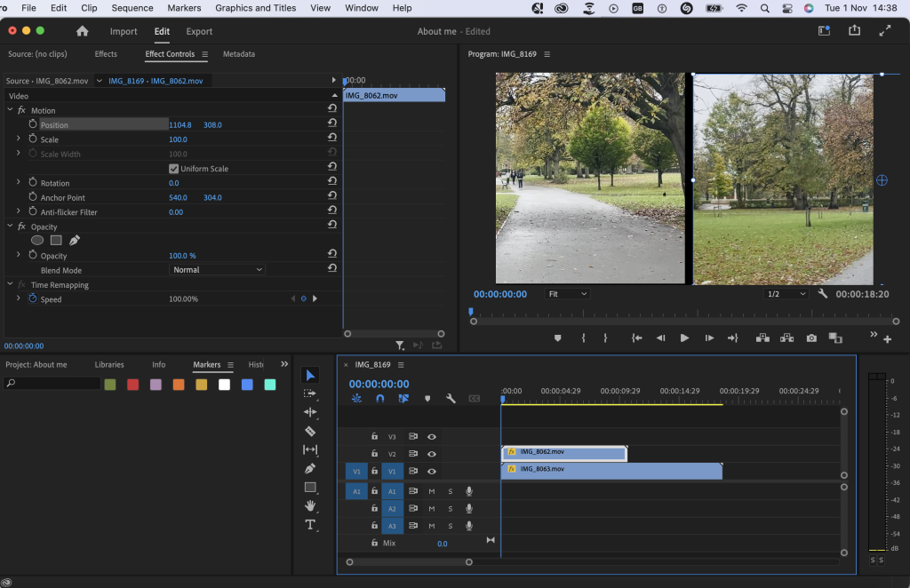The height and width of the screenshot is (588, 910).
Task: Open playback resolution 1/2 dropdown
Action: pyautogui.click(x=786, y=294)
